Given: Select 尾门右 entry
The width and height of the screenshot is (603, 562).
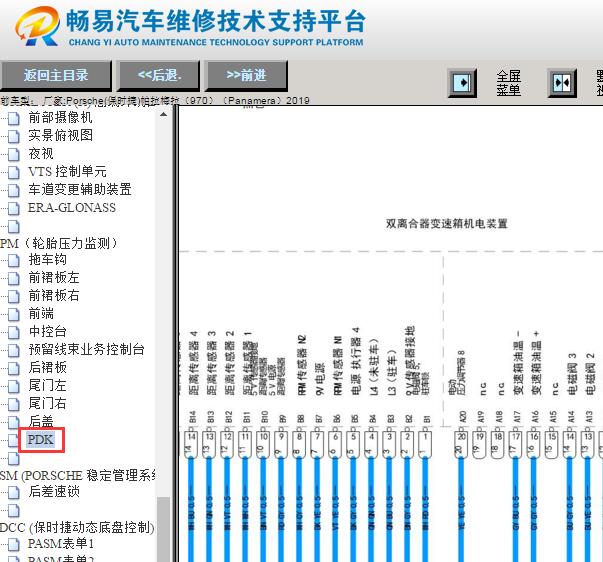Looking at the screenshot, I should (47, 404).
